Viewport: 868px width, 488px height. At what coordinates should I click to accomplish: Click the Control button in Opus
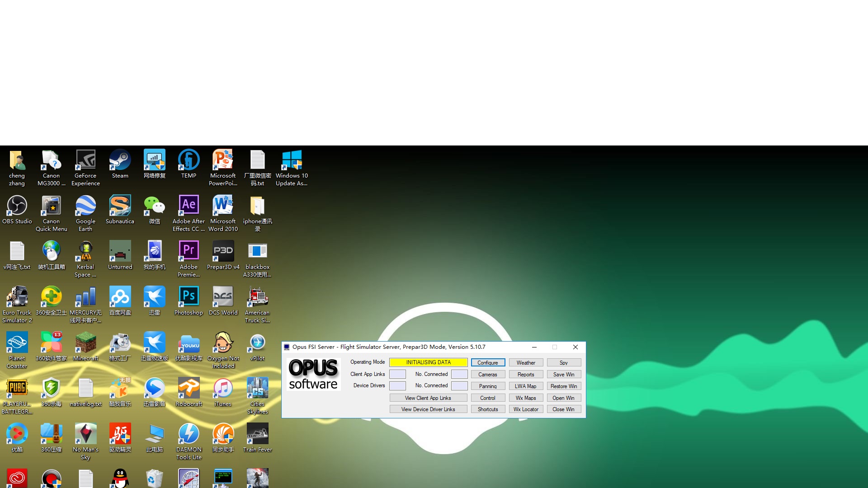487,398
